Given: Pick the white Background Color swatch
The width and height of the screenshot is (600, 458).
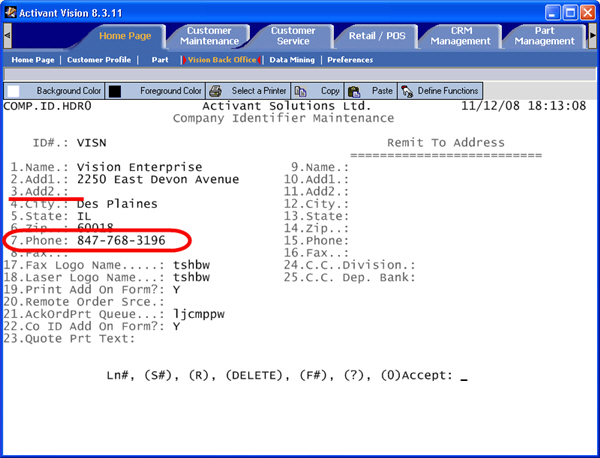Looking at the screenshot, I should click(x=13, y=91).
